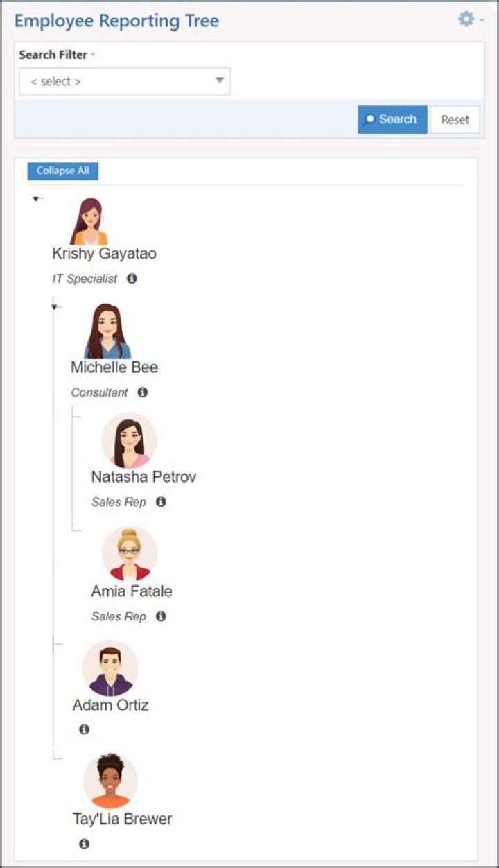Click Adam Ortiz's avatar image

click(x=110, y=668)
